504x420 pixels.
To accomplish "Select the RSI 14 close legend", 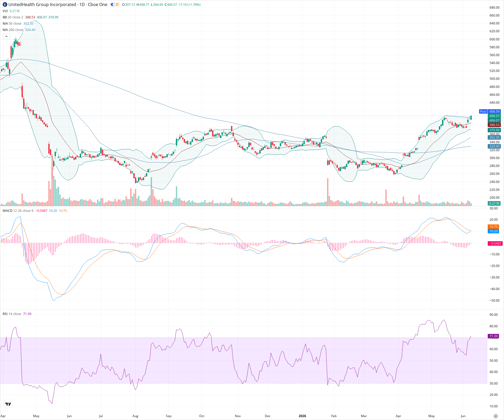I will [12, 314].
